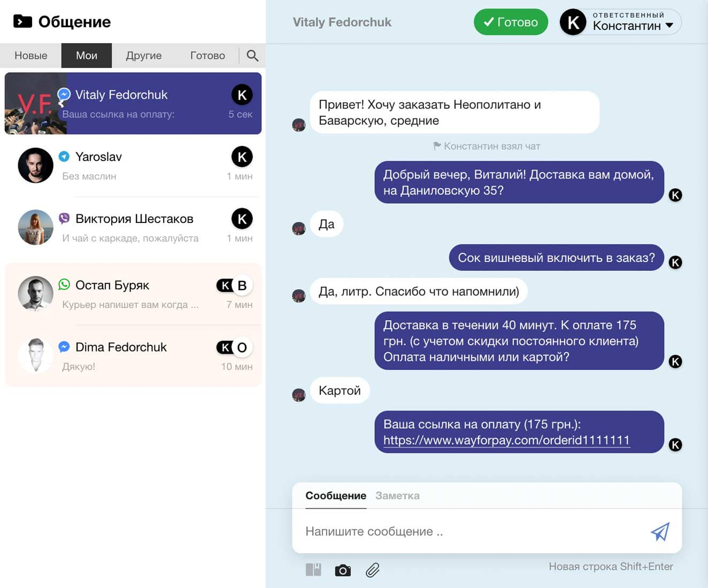Screen dimensions: 708x588
Task: Open the saved replies template icon
Action: 313,570
